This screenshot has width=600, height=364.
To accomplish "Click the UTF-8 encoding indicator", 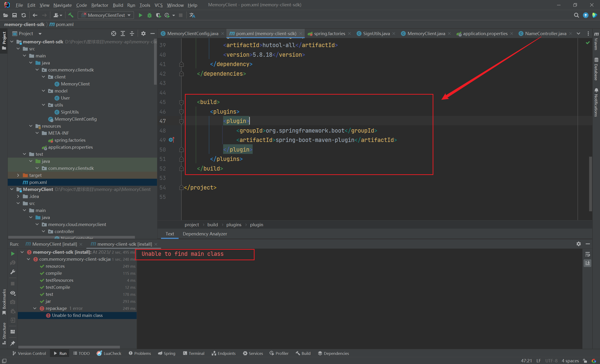I will (x=551, y=361).
